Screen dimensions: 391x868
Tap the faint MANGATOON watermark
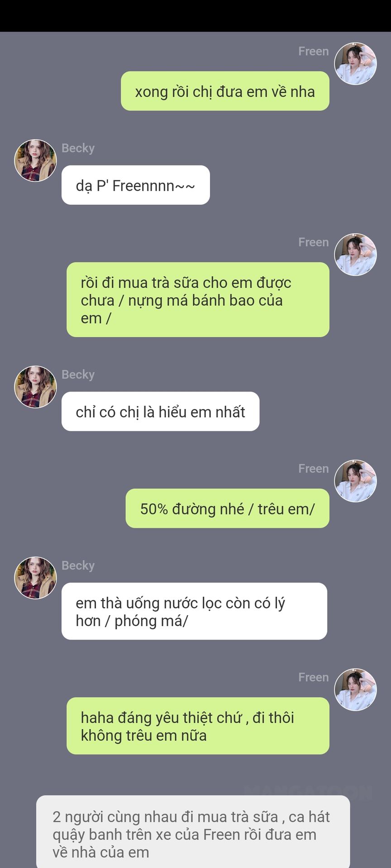[308, 792]
